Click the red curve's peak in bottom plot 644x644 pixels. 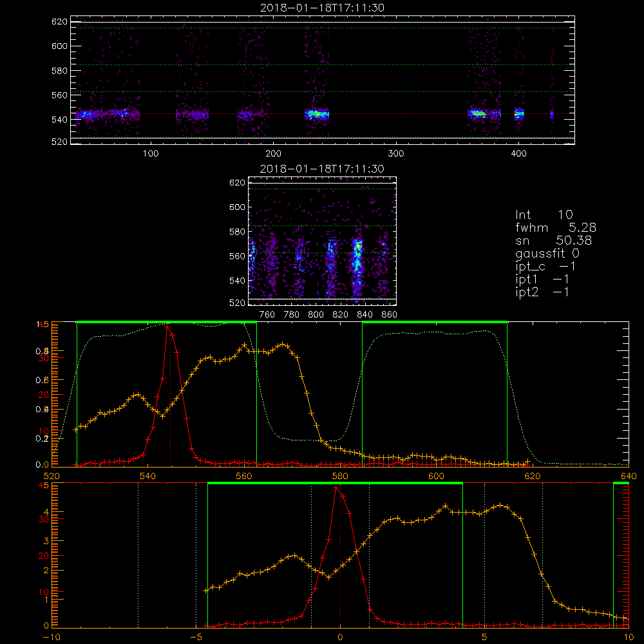pyautogui.click(x=336, y=488)
